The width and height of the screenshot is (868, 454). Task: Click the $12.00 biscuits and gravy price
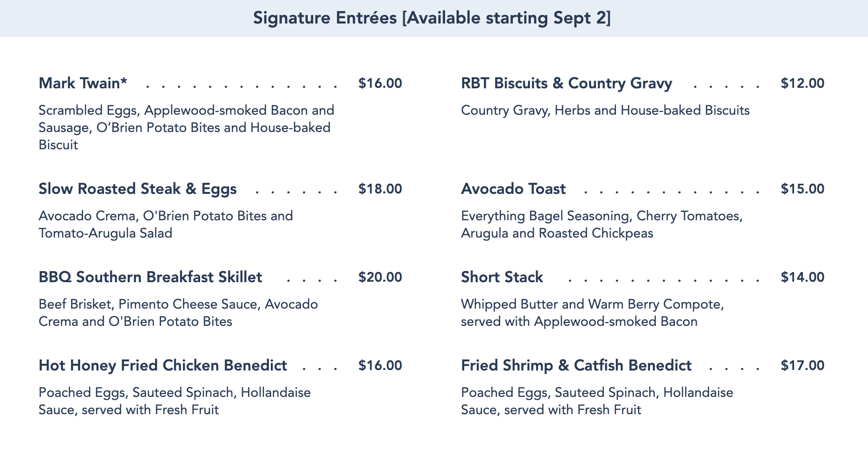tap(802, 84)
